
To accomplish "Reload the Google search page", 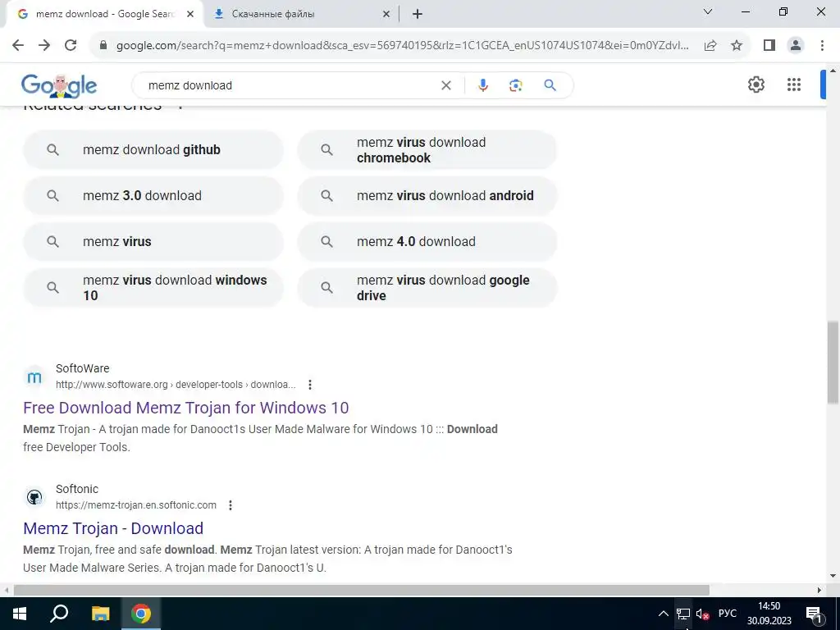I will (71, 45).
